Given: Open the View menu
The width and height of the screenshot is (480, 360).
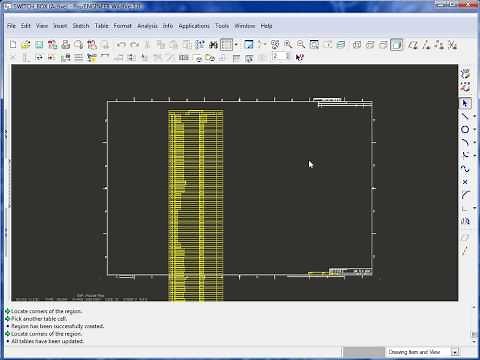Looking at the screenshot, I should click(x=42, y=26).
